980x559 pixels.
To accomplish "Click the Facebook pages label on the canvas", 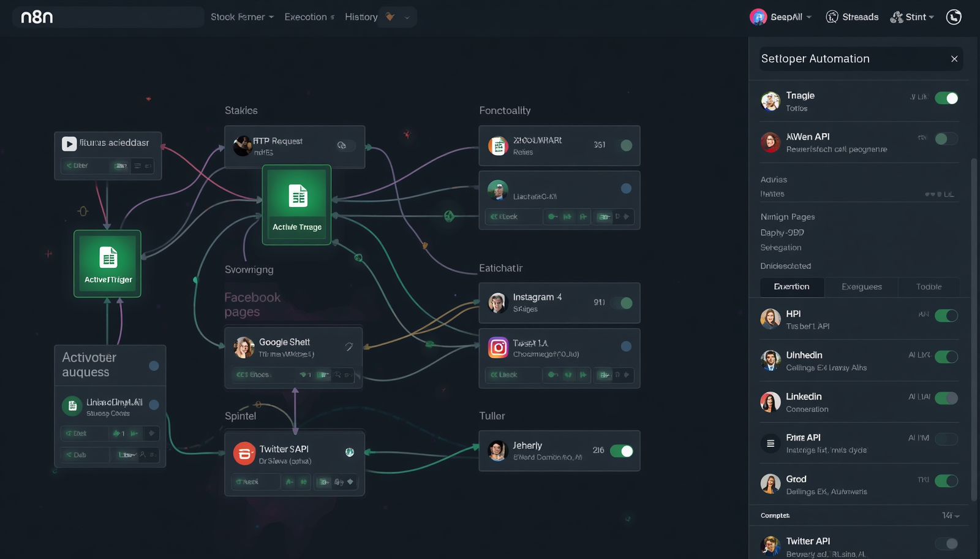I will tap(252, 305).
